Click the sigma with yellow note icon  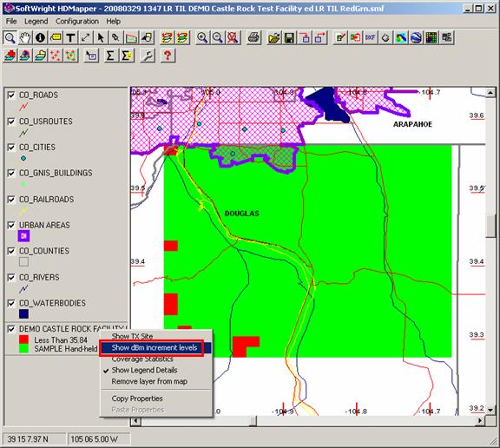tap(127, 56)
